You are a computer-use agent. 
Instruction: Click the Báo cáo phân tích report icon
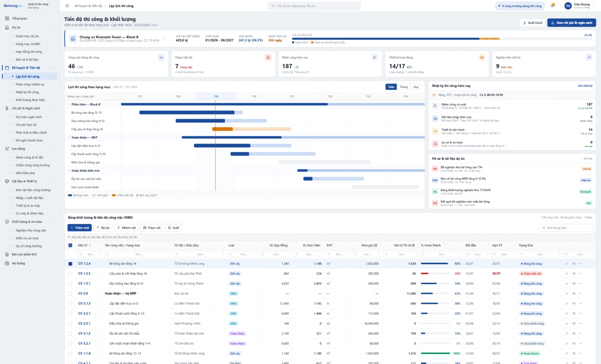click(7, 254)
